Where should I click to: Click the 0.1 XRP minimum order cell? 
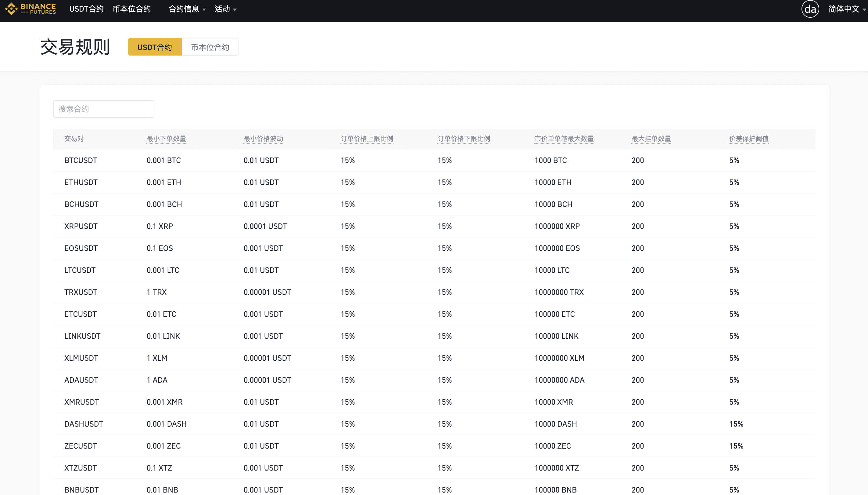(x=160, y=226)
